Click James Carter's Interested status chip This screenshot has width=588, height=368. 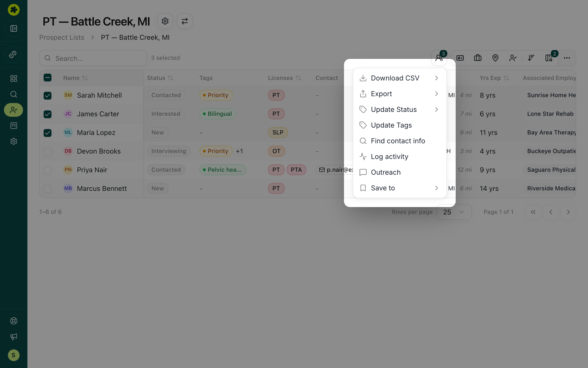[166, 114]
